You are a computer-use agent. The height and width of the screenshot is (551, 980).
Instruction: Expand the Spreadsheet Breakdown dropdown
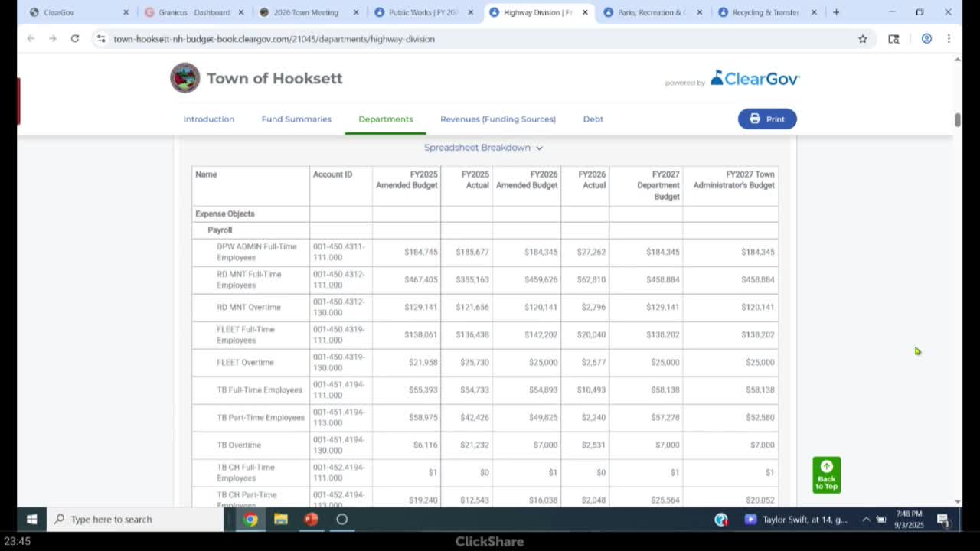click(x=483, y=148)
